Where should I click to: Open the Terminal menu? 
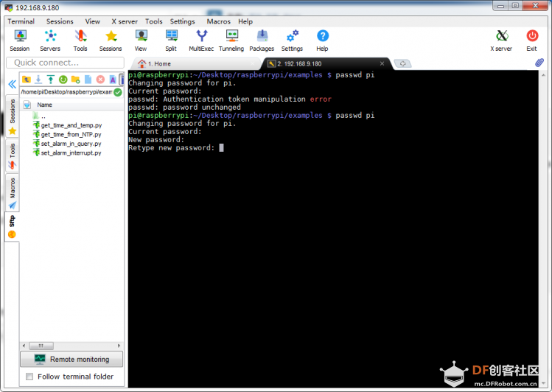click(x=21, y=21)
